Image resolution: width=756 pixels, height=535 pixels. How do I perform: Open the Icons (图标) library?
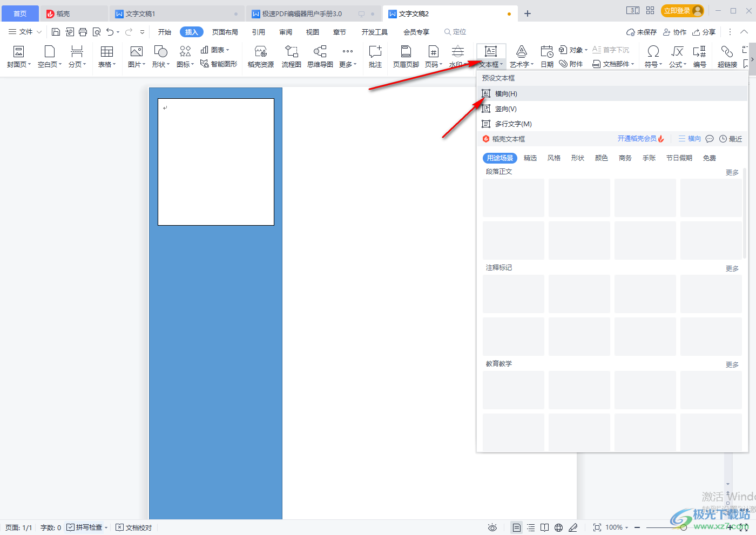(x=185, y=57)
